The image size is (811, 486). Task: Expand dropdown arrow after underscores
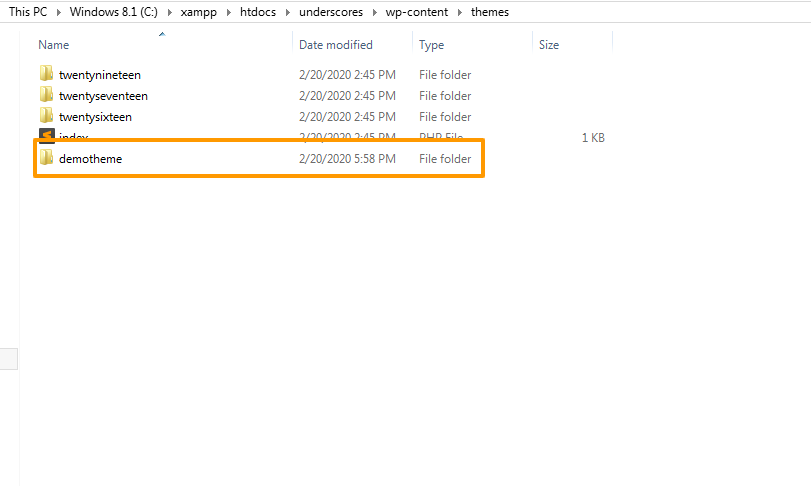click(374, 12)
